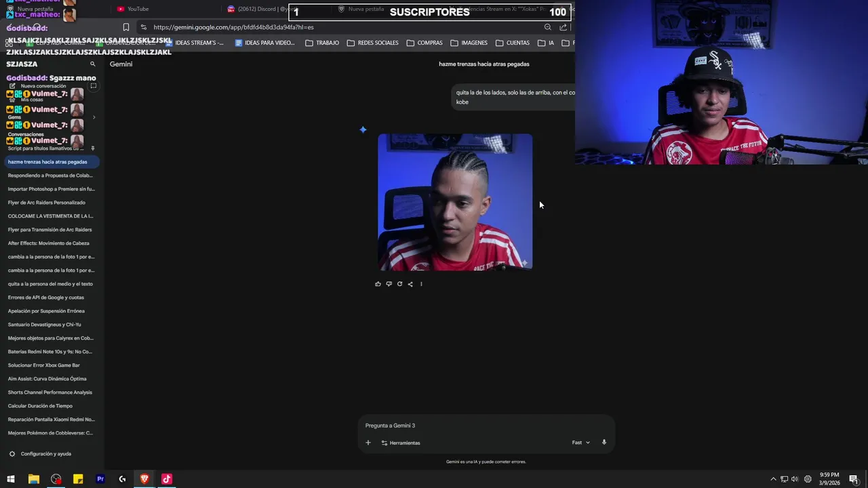Switch to the YouTube browser tab
This screenshot has width=868, height=488.
click(133, 9)
